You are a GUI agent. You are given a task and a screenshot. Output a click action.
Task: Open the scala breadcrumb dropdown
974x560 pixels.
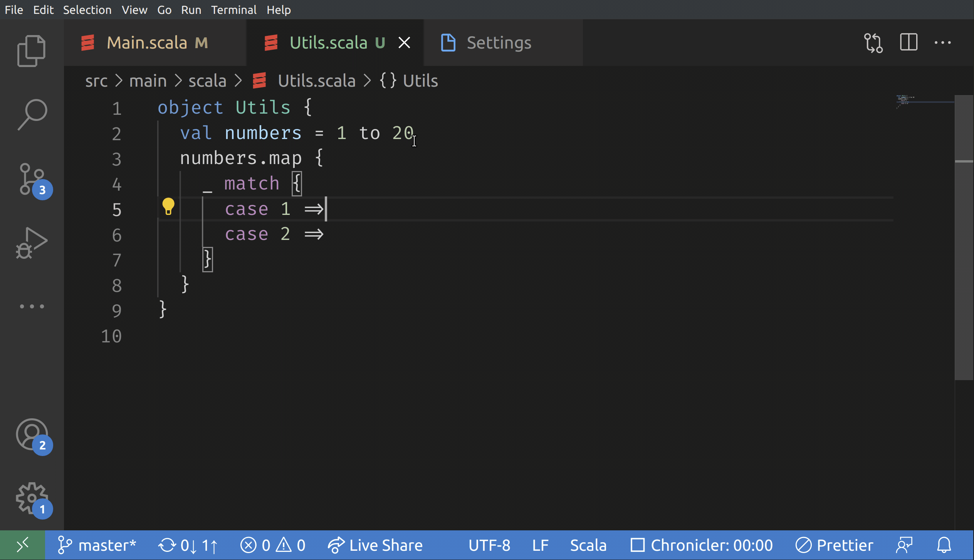coord(207,80)
